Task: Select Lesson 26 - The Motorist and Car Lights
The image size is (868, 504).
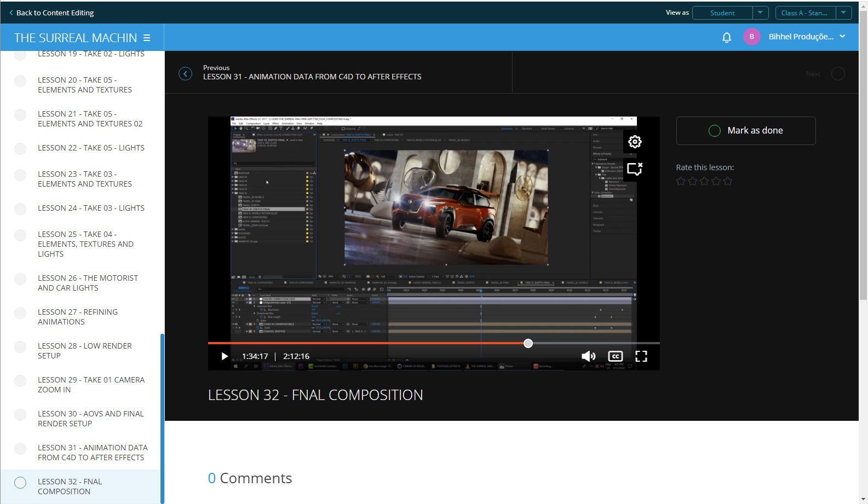Action: coord(88,283)
